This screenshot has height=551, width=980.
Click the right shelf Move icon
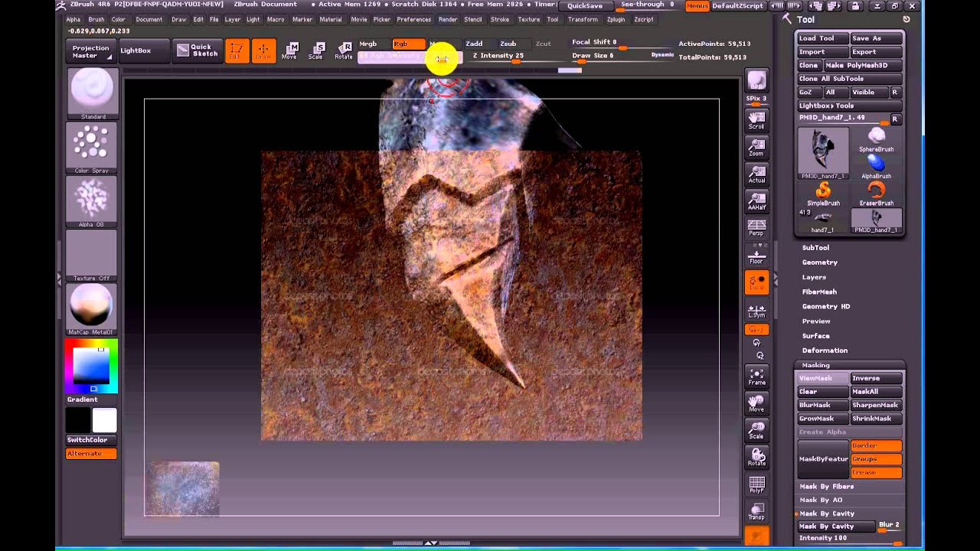(x=756, y=403)
